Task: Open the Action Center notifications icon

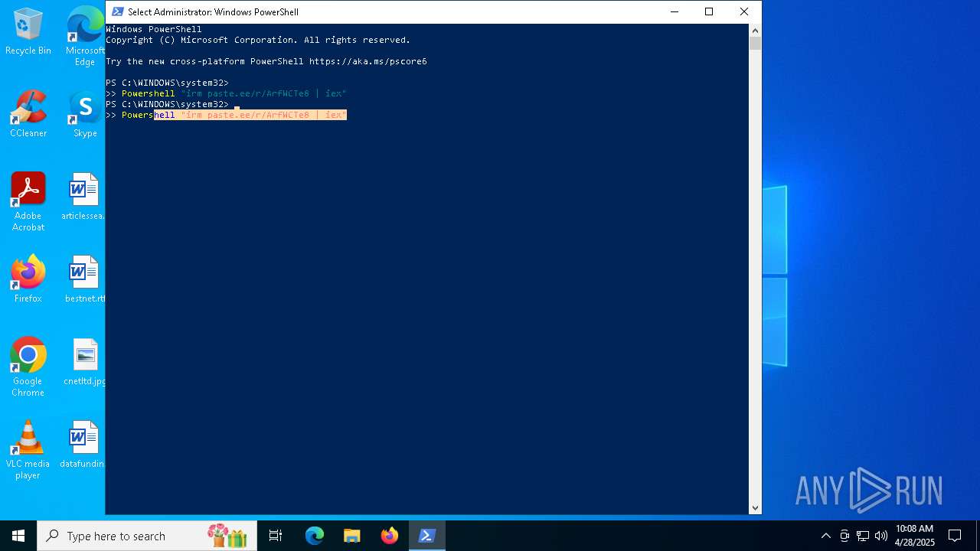Action: tap(955, 536)
